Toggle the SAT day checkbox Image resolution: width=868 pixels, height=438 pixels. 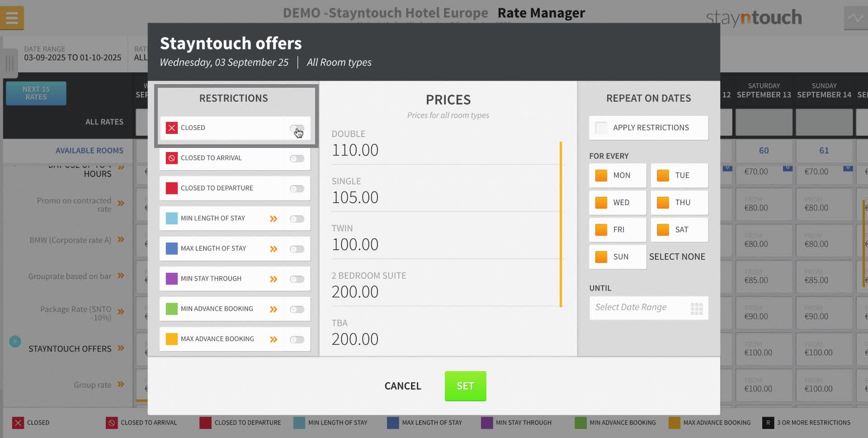point(663,230)
